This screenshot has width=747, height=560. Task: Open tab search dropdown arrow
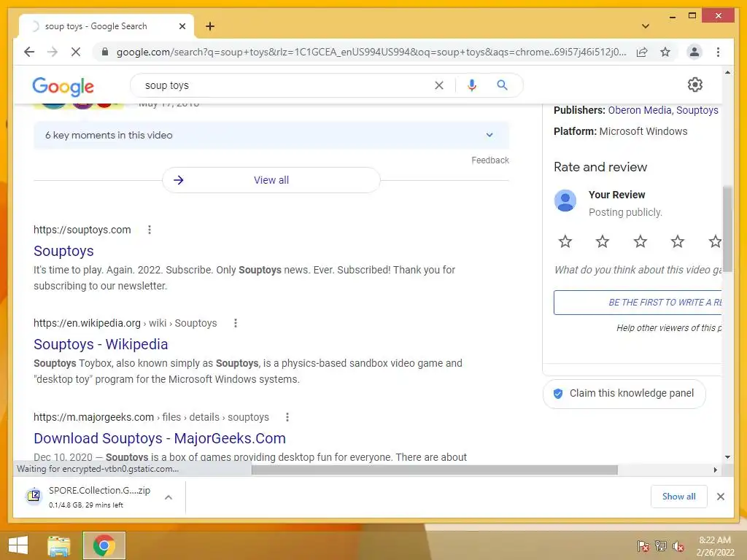coord(646,26)
